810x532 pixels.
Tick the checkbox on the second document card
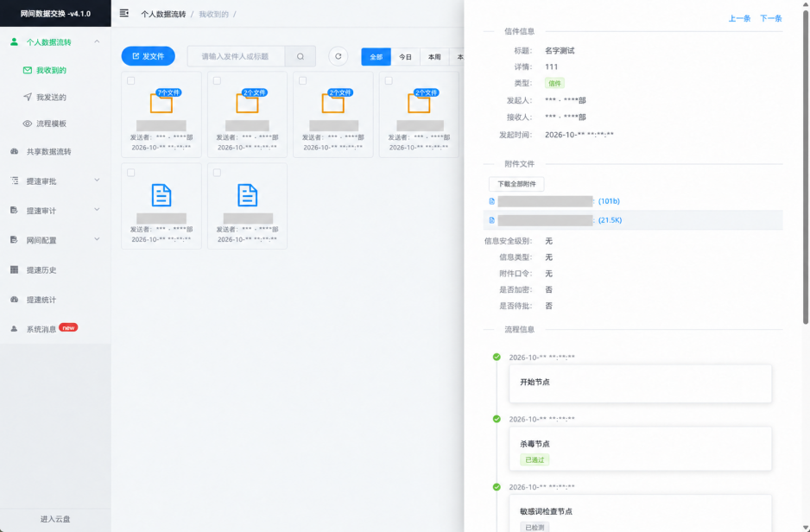[x=217, y=173]
